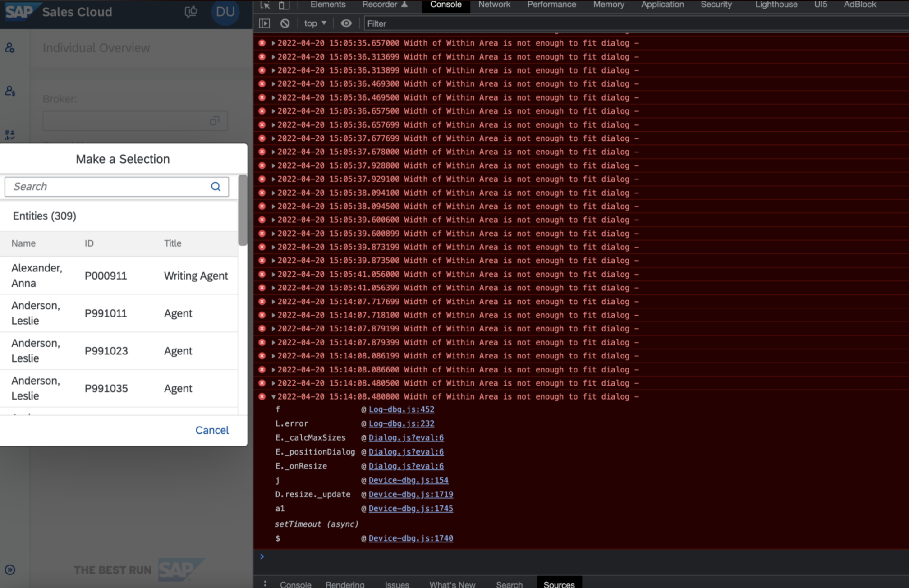This screenshot has width=909, height=588.
Task: Click the inspect element picker icon
Action: [265, 5]
